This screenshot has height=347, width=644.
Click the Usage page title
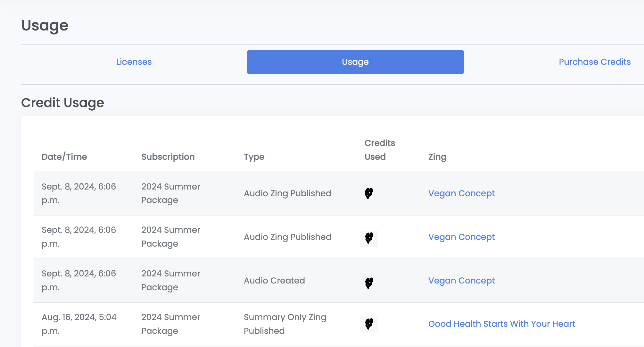45,25
